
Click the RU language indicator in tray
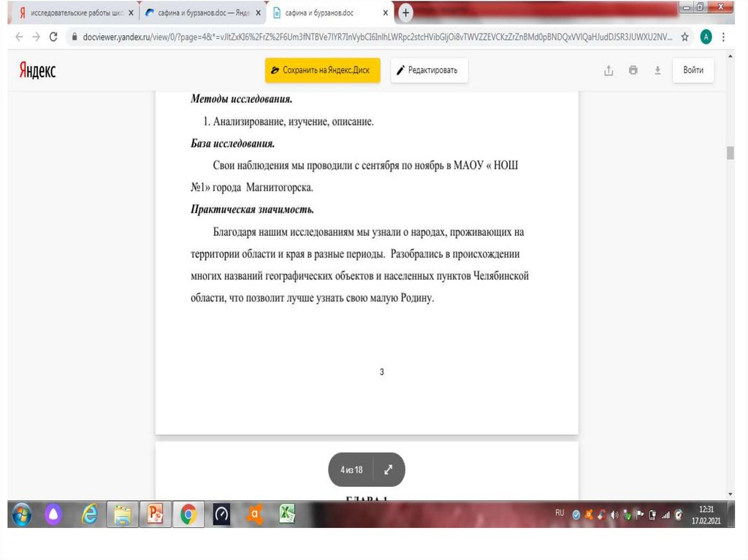560,513
